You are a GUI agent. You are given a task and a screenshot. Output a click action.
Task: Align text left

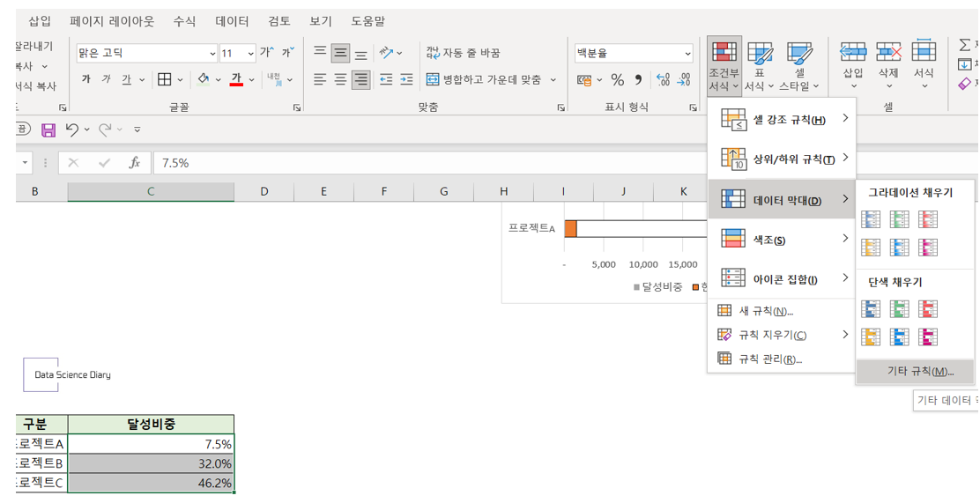320,79
